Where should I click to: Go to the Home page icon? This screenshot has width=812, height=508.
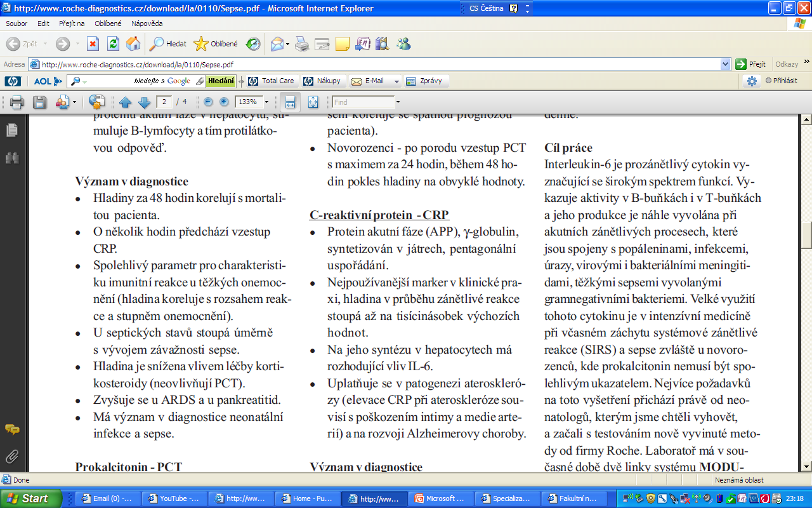coord(133,44)
